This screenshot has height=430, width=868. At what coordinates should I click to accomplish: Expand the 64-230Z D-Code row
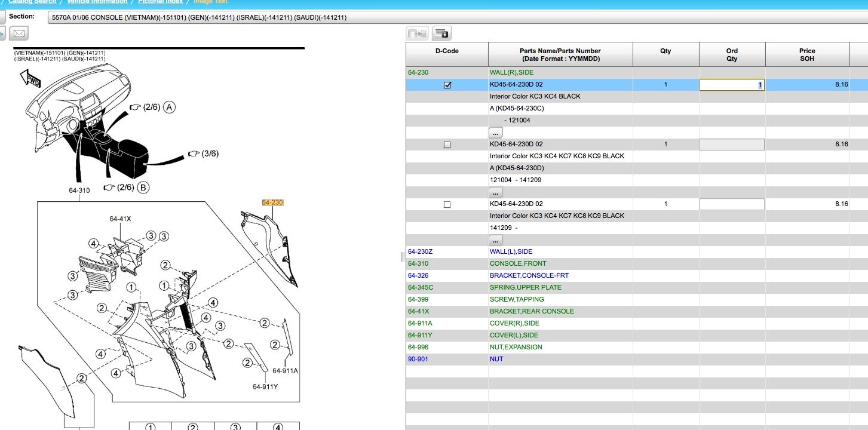point(420,251)
